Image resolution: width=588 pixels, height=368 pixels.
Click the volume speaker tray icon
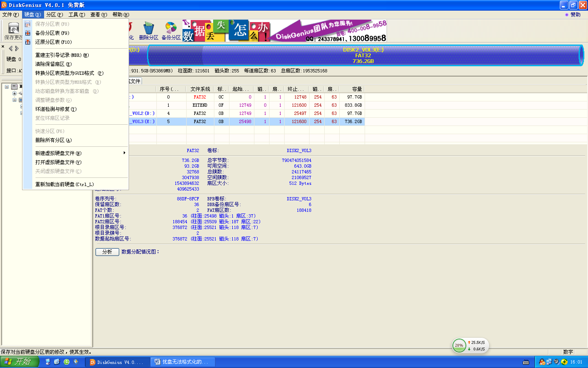coord(556,362)
